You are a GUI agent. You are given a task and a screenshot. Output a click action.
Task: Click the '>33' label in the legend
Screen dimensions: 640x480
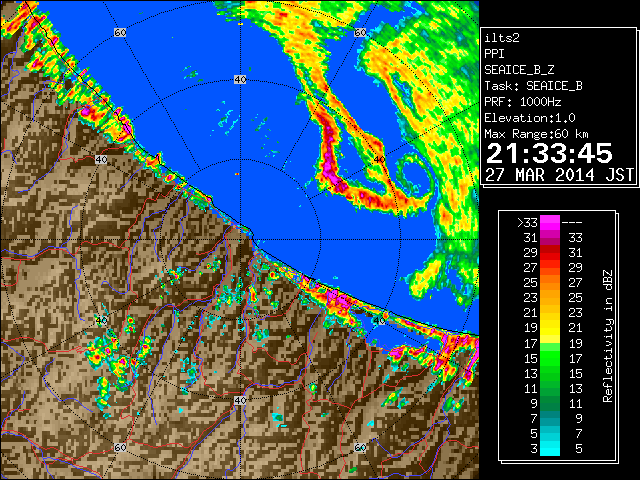527,223
